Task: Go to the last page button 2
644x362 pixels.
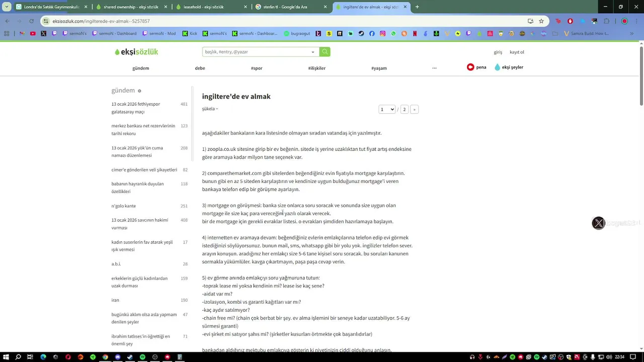Action: (x=404, y=109)
